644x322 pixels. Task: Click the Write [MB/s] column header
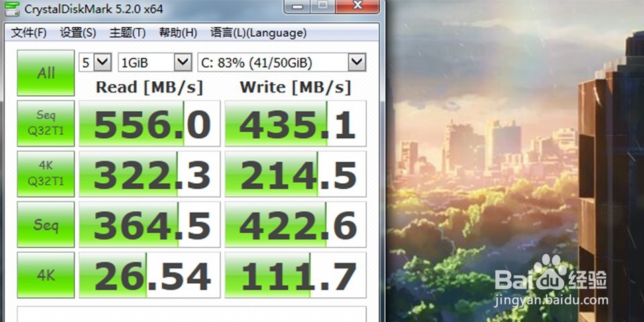[x=295, y=87]
